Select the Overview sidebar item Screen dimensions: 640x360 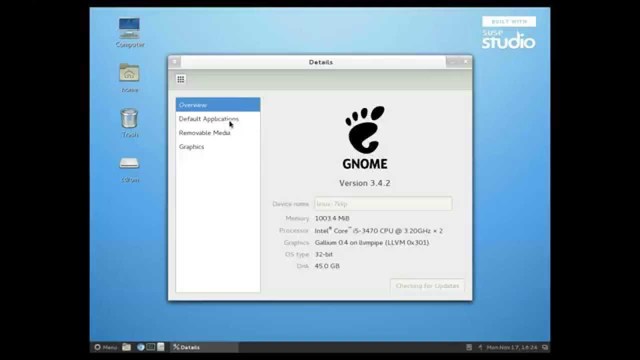pos(218,105)
